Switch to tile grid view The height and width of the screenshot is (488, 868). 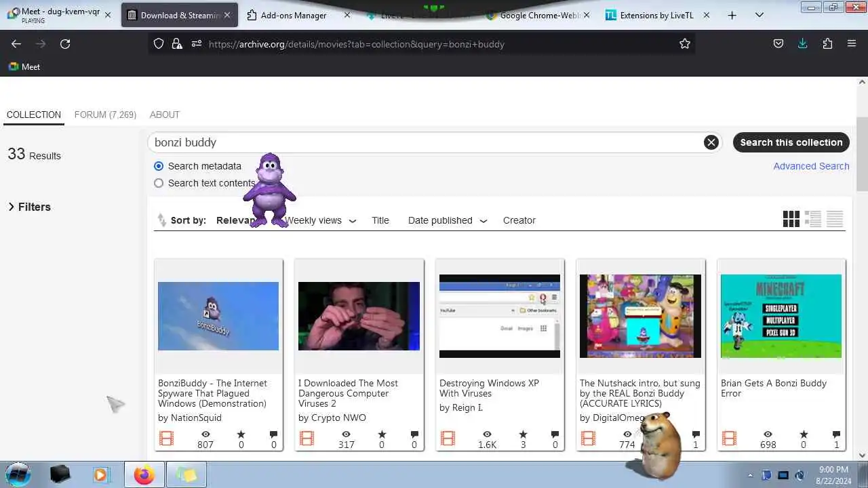click(791, 219)
